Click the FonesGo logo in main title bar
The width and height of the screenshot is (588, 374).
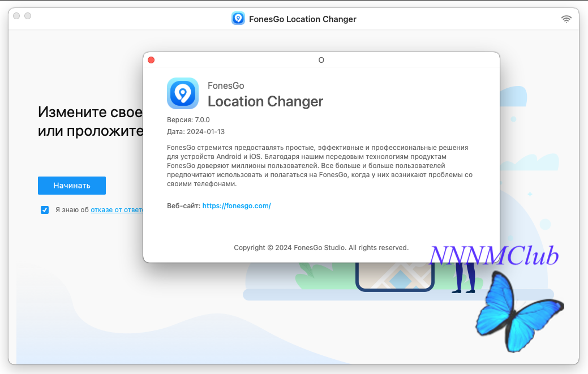point(238,18)
